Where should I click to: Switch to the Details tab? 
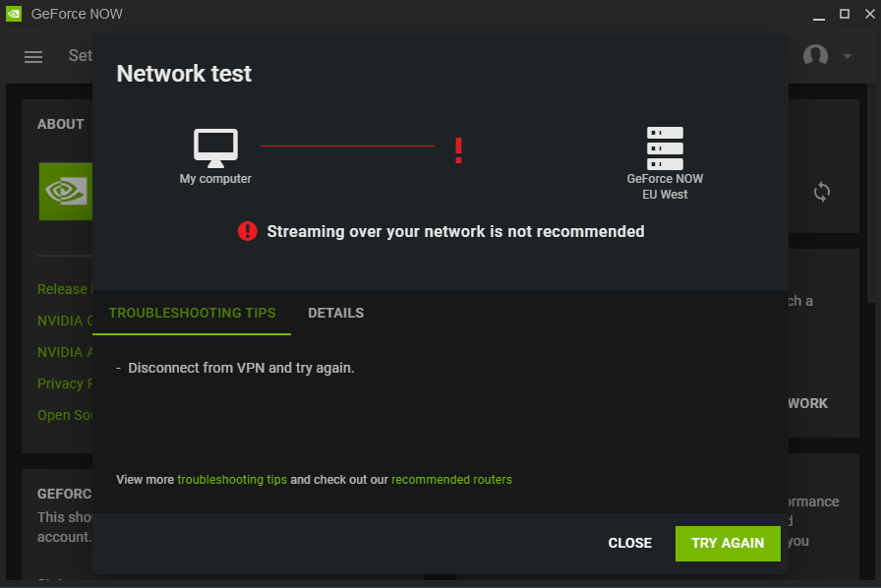(335, 313)
